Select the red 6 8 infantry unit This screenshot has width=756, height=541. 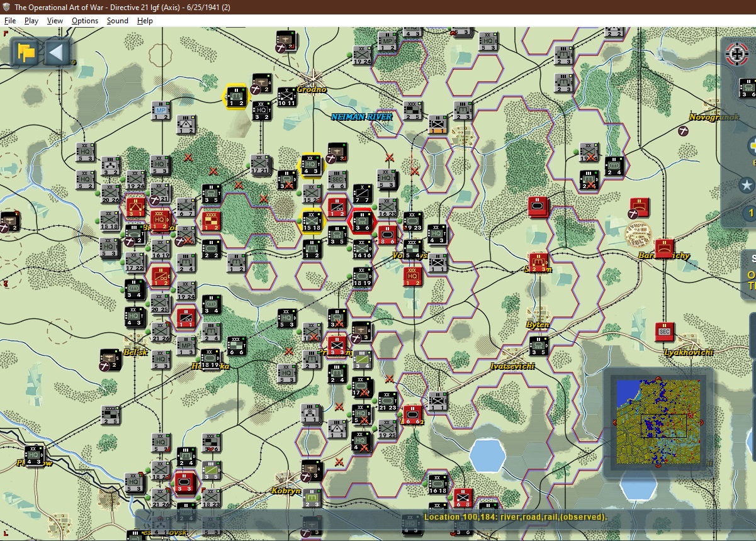463,498
